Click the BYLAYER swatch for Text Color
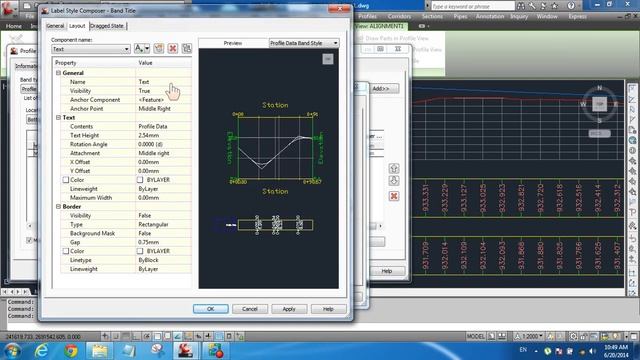The width and height of the screenshot is (640, 360). (140, 180)
